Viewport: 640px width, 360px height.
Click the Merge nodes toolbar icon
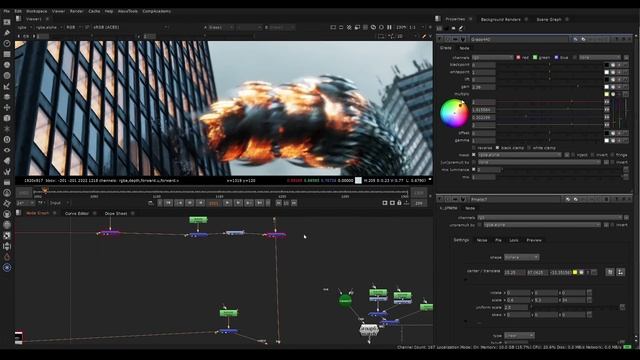(7, 97)
